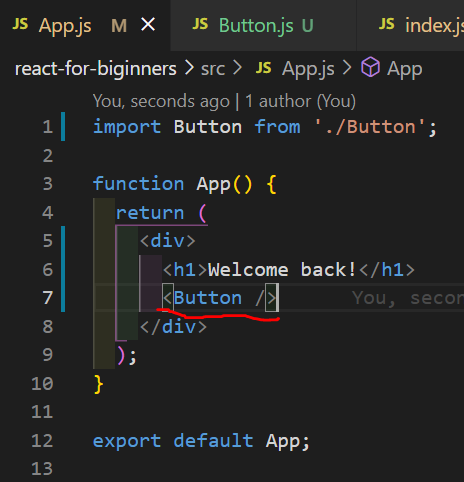
Task: Click the closing yellow brace on line 10
Action: pyautogui.click(x=99, y=384)
